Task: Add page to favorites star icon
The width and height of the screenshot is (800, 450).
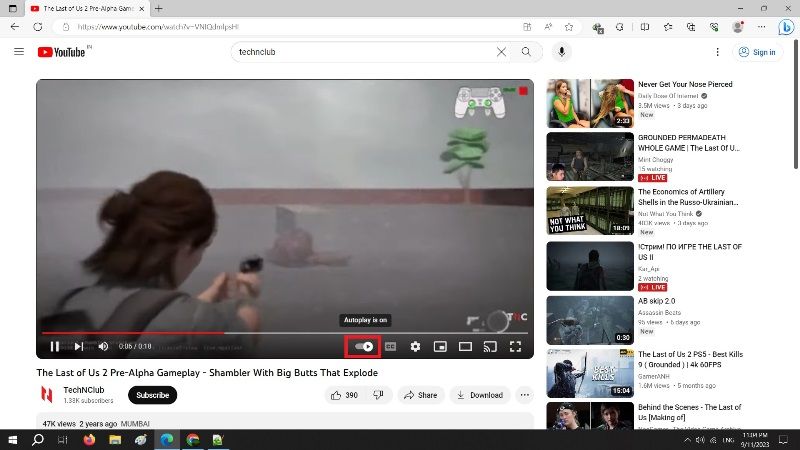Action: [x=569, y=27]
